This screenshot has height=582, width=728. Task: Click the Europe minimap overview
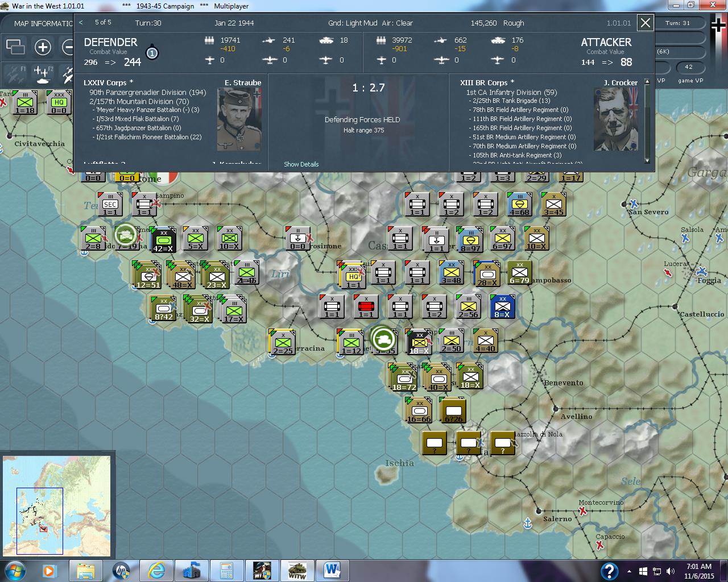coord(56,505)
